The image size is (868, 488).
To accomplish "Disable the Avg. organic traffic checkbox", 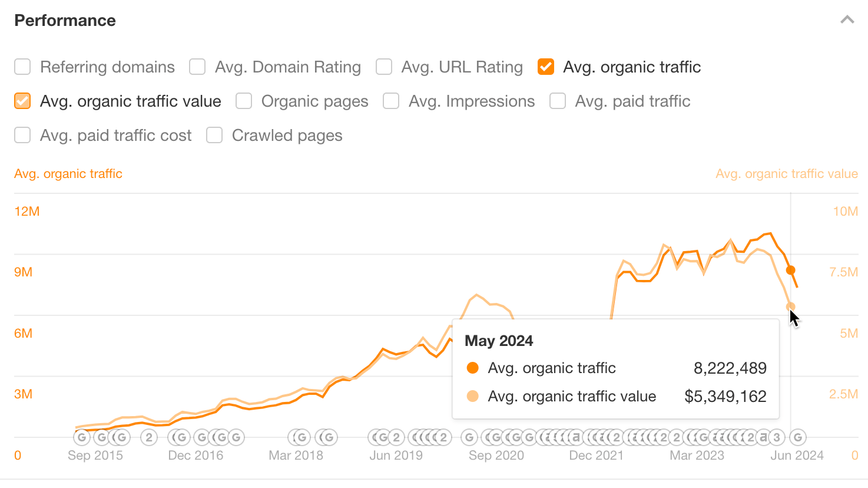I will point(545,67).
